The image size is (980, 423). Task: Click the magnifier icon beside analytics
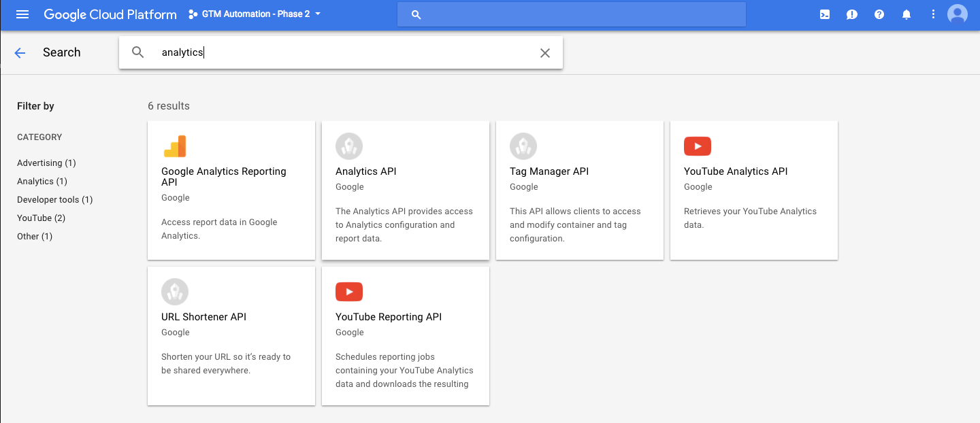(138, 52)
